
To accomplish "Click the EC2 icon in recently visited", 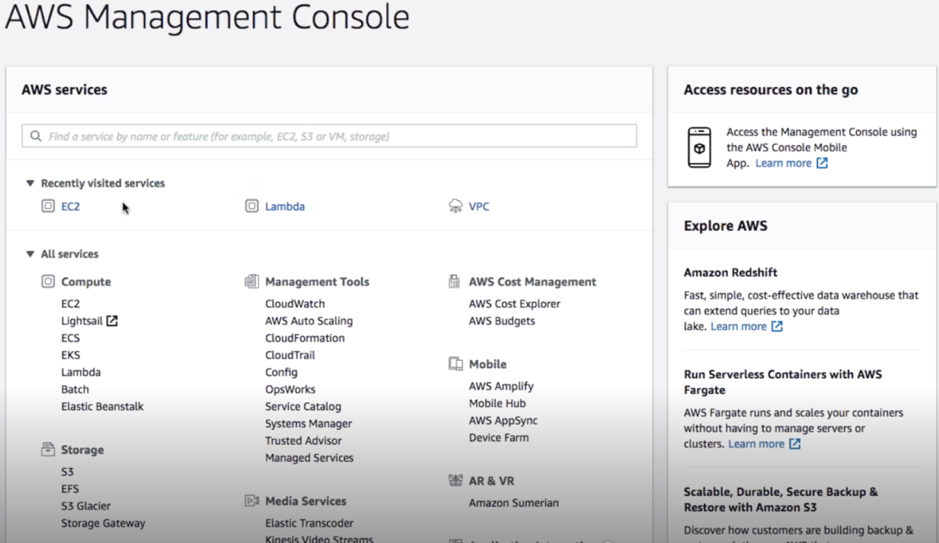I will tap(48, 206).
